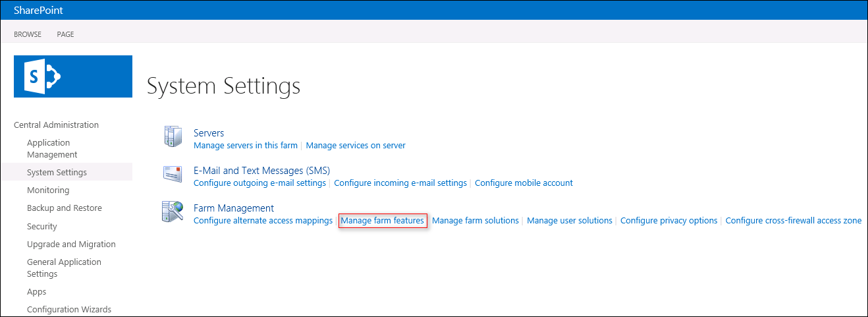
Task: Click the SharePoint site logo icon
Action: (72, 76)
